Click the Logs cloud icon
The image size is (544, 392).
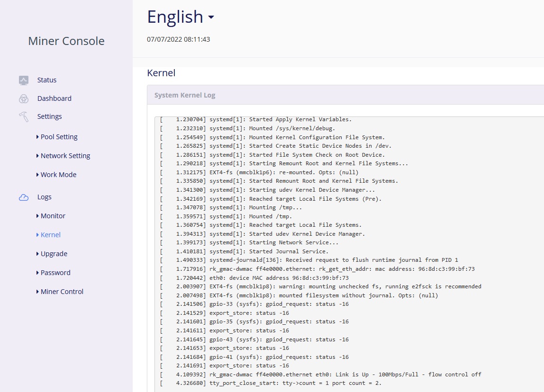click(24, 197)
